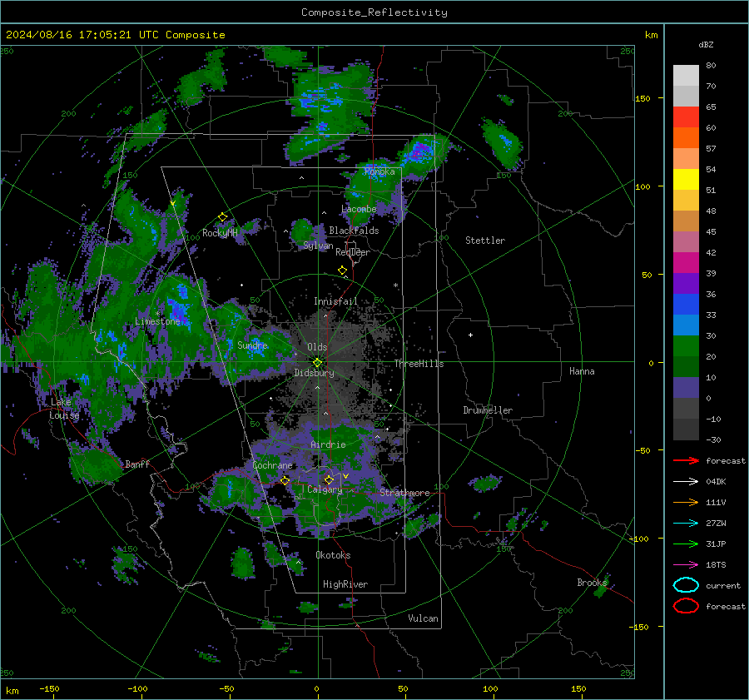Screen dimensions: 749x700
Task: Click the Vulcan label
Action: coord(423,618)
